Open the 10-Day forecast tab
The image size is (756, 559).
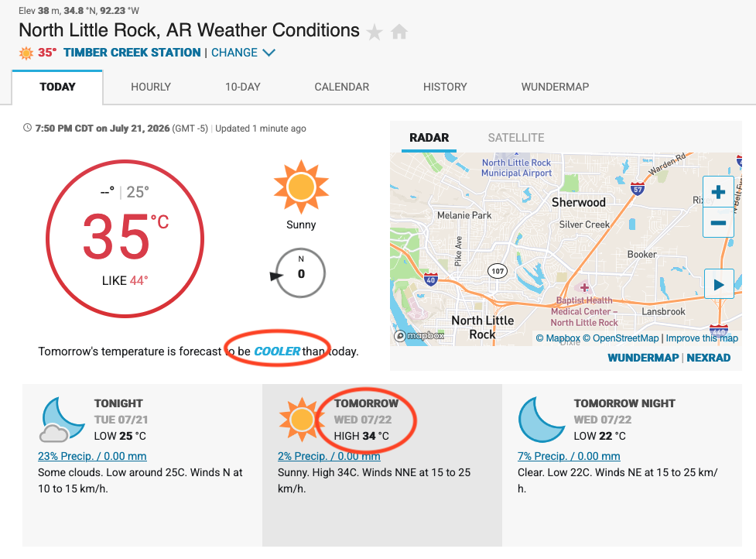coord(242,87)
